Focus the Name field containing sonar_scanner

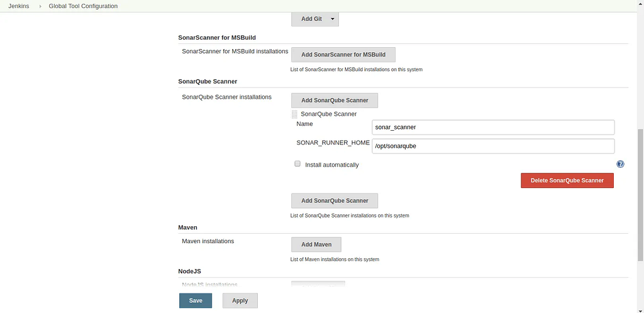493,127
